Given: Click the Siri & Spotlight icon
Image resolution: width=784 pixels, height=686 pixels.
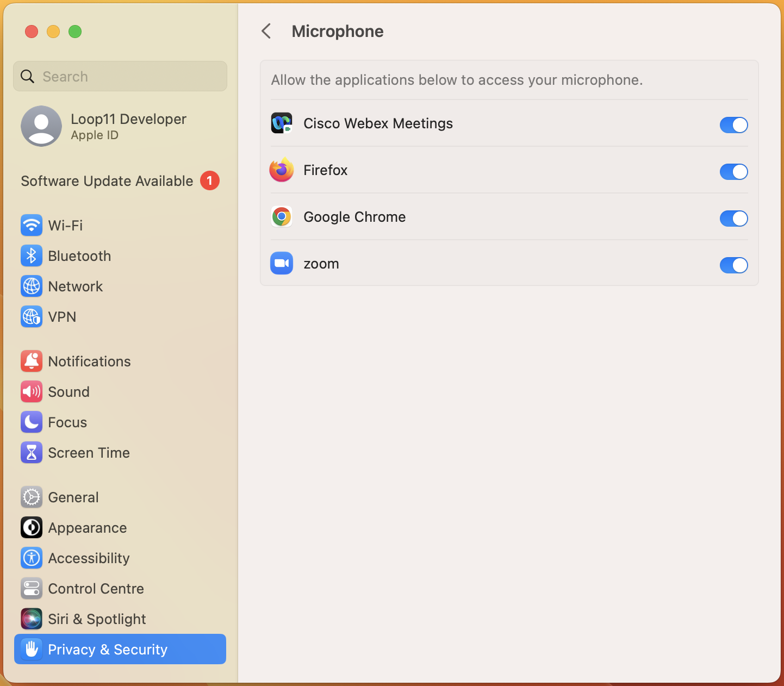Looking at the screenshot, I should (32, 619).
